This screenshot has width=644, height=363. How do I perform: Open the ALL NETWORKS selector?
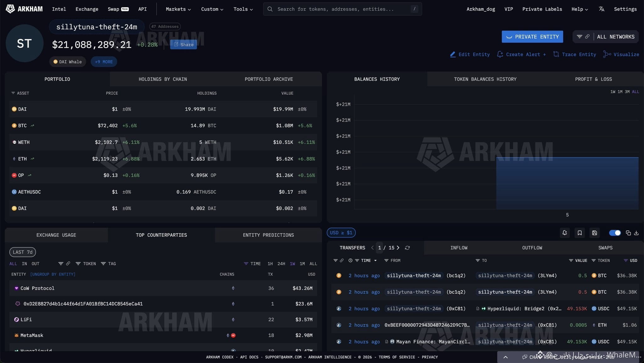tap(616, 37)
